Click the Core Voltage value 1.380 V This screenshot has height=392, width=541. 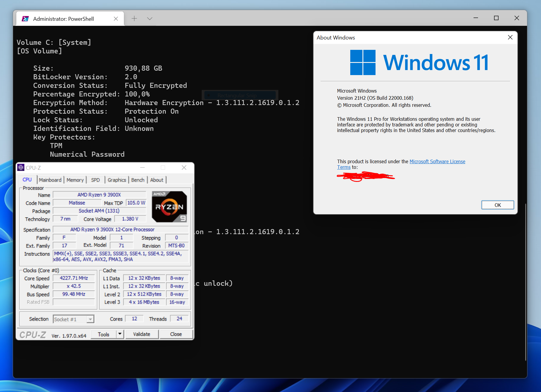[130, 219]
